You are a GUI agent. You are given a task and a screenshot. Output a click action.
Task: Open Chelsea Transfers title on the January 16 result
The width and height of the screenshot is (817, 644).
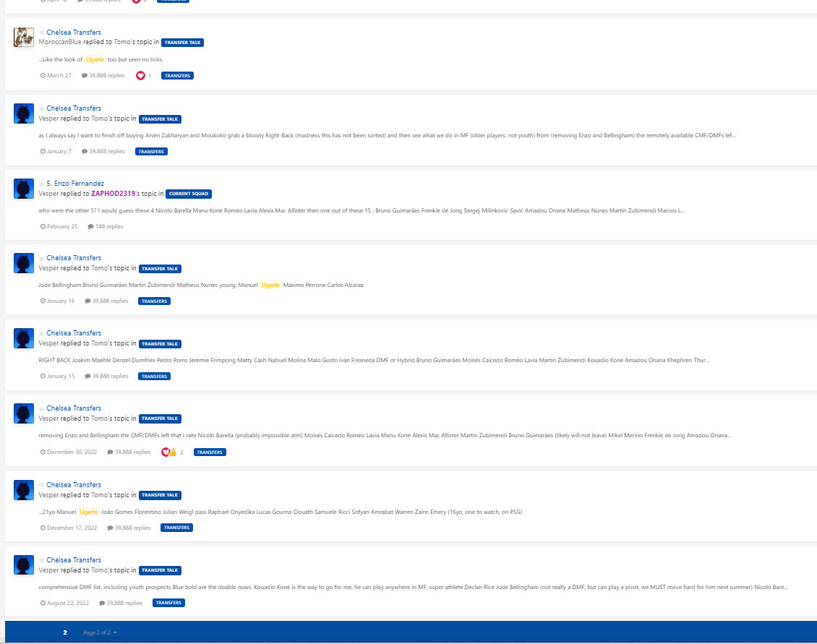(74, 258)
